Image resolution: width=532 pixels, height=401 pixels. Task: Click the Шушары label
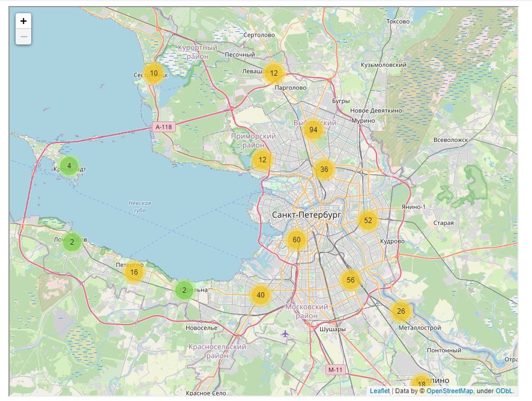pyautogui.click(x=333, y=329)
